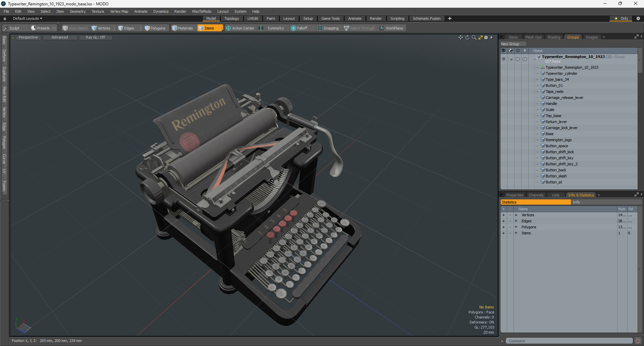Click the command record button icon
Image resolution: width=644 pixels, height=346 pixels.
pos(638,341)
